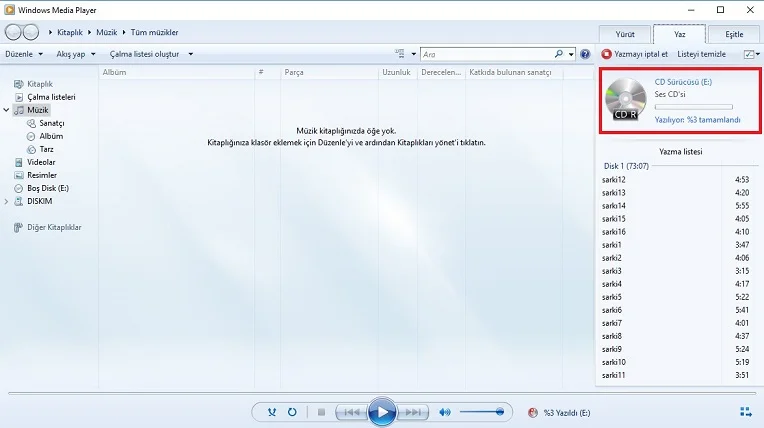Select Albüm under Müzik
The image size is (764, 428).
tap(51, 136)
